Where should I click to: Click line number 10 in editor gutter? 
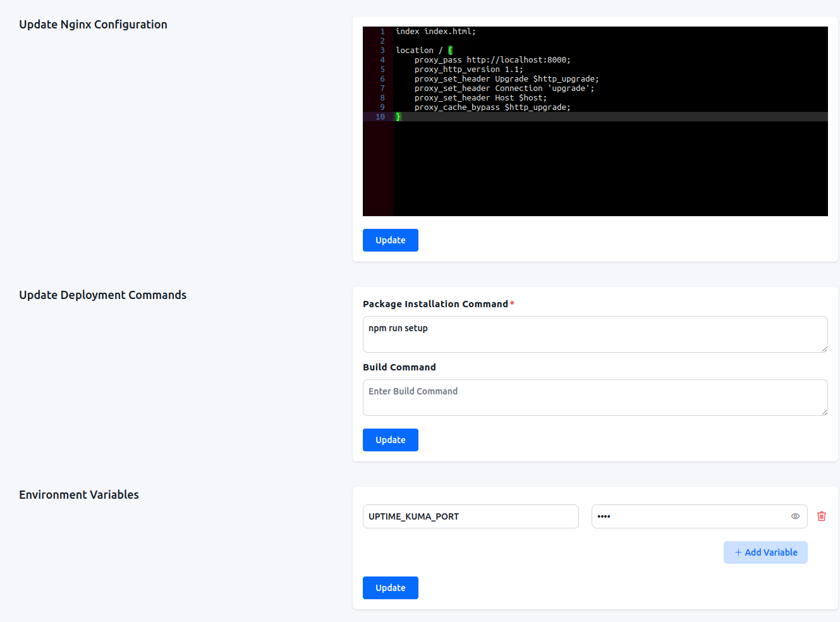tap(380, 117)
